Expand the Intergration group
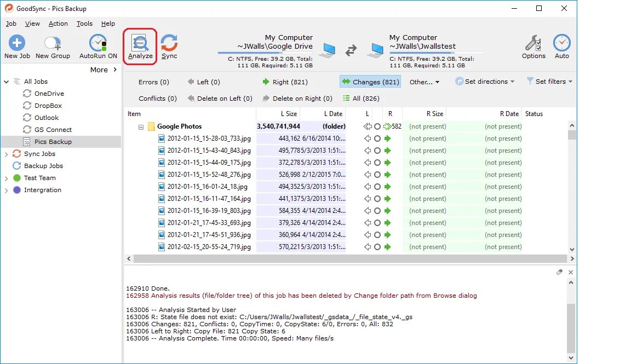Viewport: 631px width, 364px height. click(x=7, y=190)
